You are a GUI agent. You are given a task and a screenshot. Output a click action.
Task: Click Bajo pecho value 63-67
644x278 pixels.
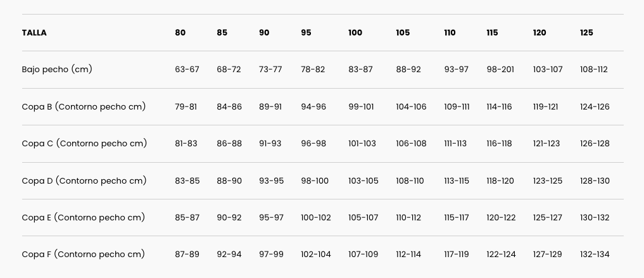[x=187, y=70]
